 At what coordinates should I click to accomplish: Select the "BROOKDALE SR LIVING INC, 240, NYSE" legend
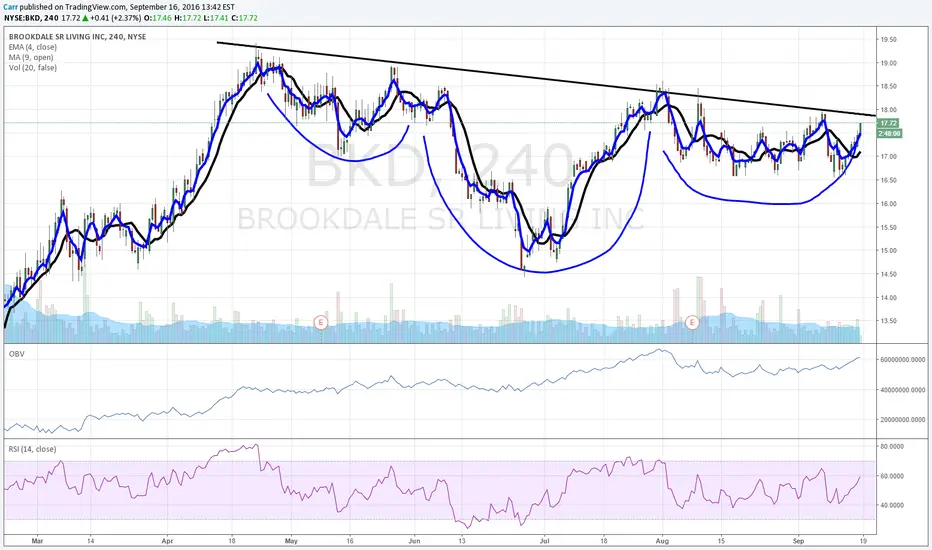(77, 37)
